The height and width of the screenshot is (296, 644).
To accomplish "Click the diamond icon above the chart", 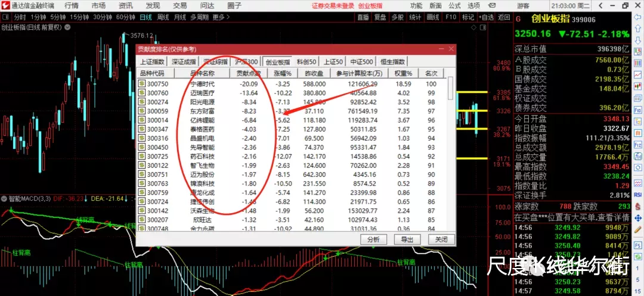I will (473, 27).
